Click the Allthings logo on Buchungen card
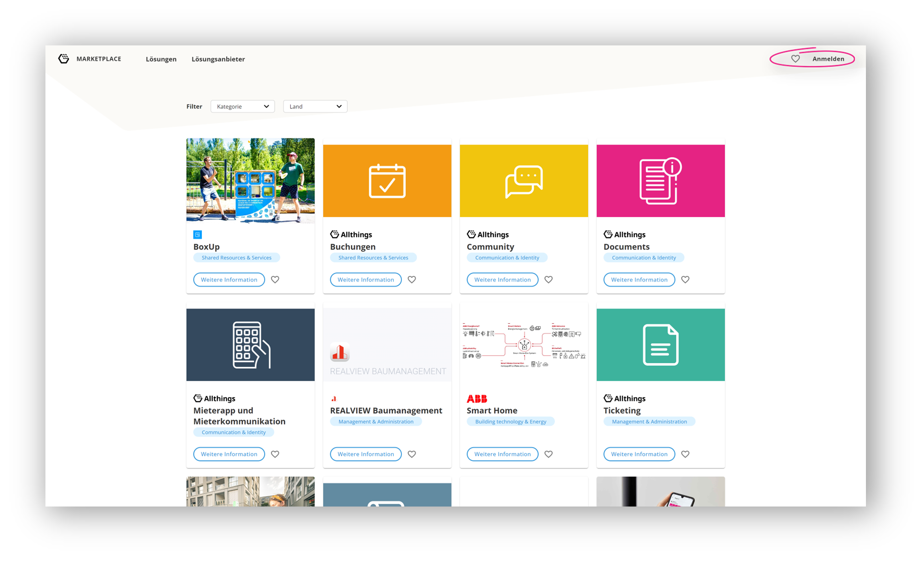This screenshot has height=561, width=924. [x=351, y=235]
